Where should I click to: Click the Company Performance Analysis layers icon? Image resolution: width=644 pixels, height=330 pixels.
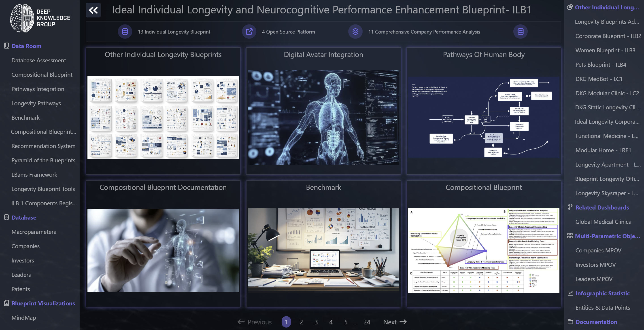(x=355, y=32)
